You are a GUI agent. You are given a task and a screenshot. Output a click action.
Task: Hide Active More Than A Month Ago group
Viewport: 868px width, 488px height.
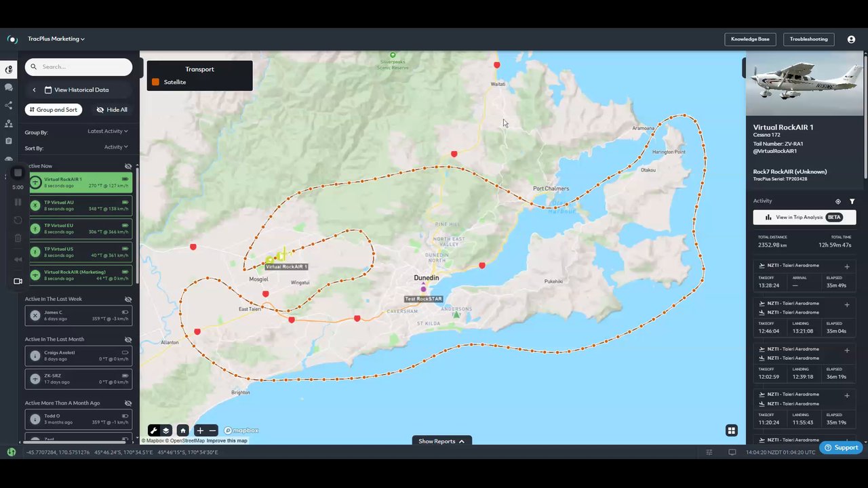[x=128, y=403]
